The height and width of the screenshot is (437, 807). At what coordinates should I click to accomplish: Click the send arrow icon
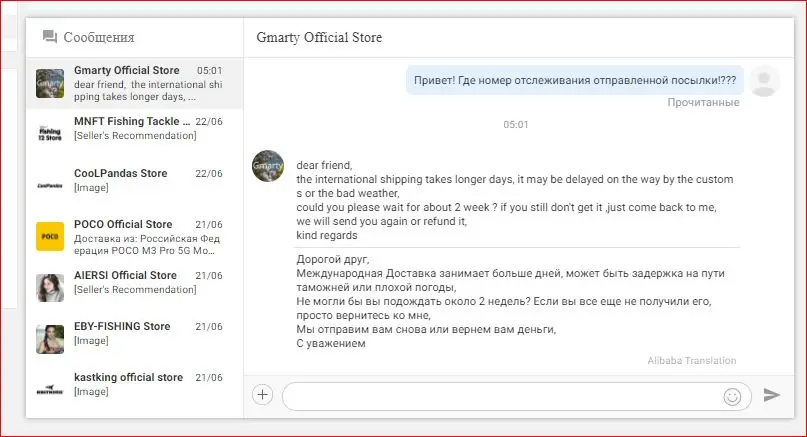771,395
